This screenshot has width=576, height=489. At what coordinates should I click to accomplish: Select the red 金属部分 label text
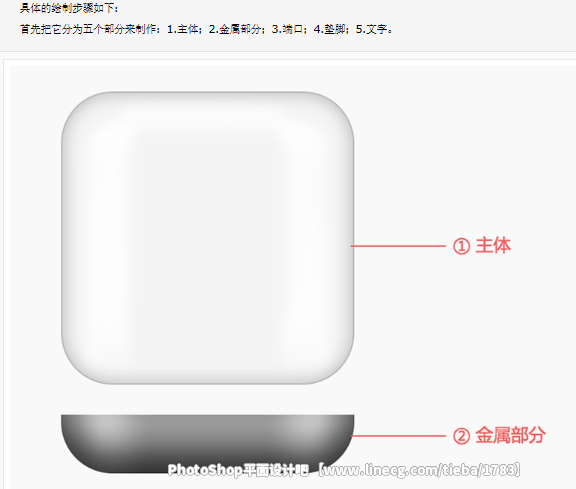click(x=510, y=435)
